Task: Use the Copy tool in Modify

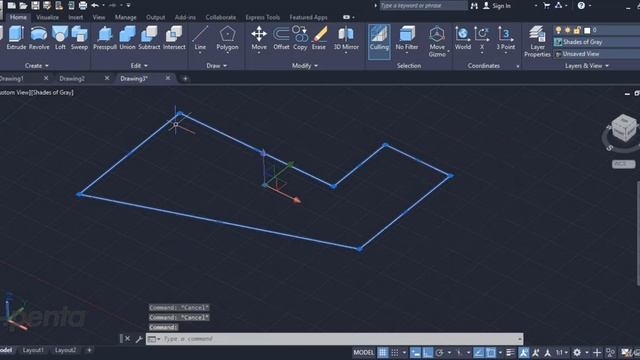Action: (300, 38)
